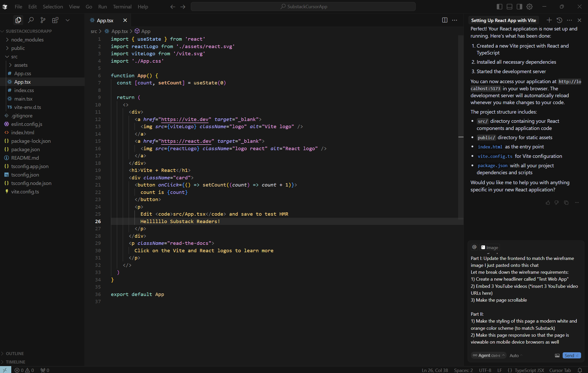Open the Terminal menu
Viewport: 588px width, 373px height.
pos(122,7)
